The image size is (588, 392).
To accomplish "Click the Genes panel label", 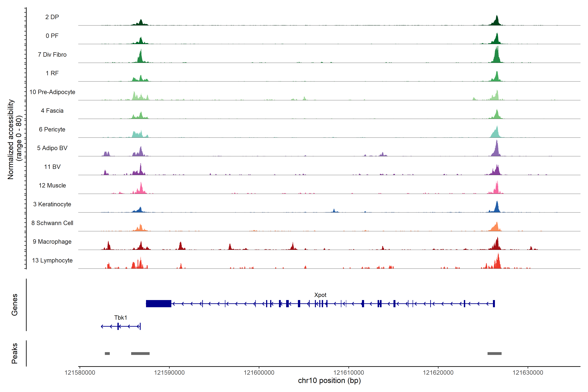I will tap(15, 304).
